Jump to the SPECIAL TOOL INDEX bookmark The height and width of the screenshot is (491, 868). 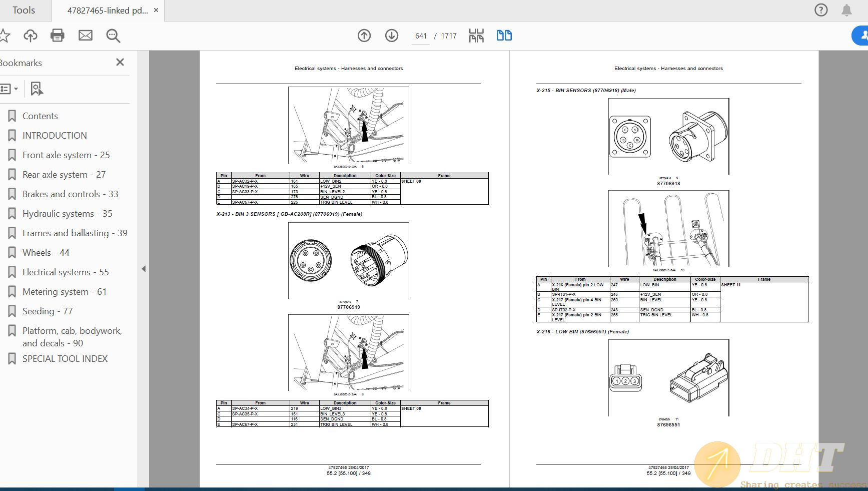tap(65, 358)
